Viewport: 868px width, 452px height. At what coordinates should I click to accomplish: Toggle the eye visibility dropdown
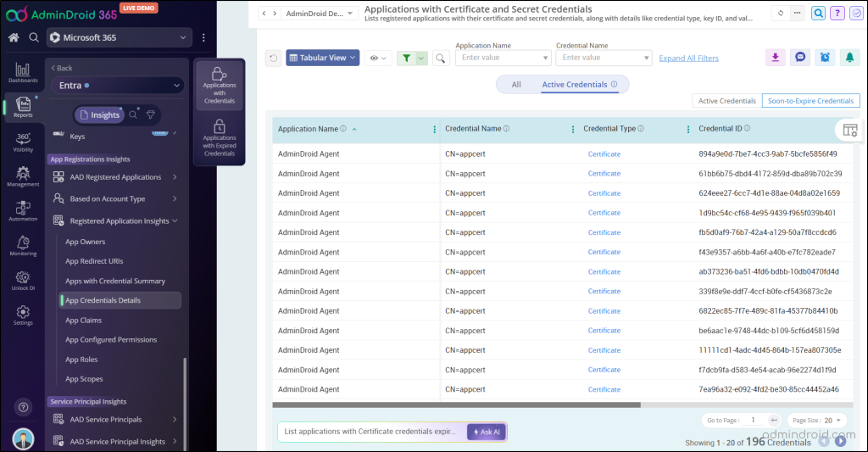click(x=378, y=58)
